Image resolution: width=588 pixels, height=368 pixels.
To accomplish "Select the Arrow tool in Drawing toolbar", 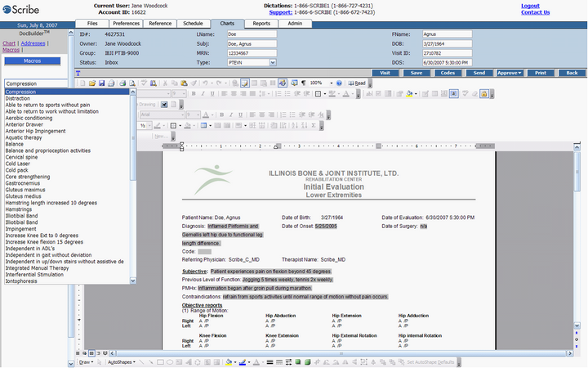I will pos(151,362).
